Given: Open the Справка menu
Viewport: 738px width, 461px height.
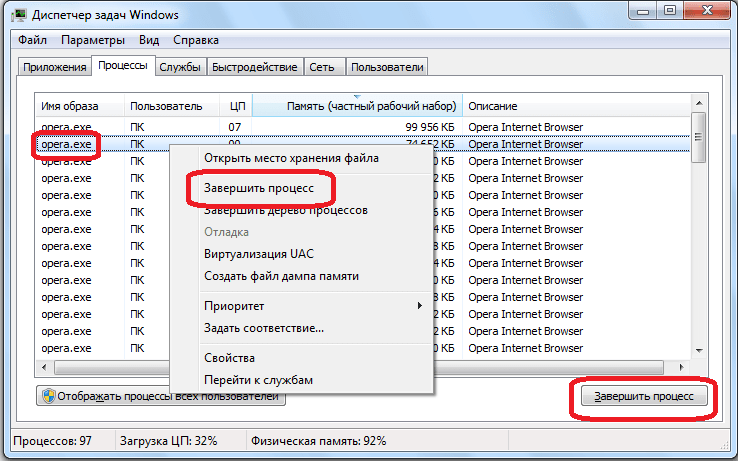Looking at the screenshot, I should 196,40.
